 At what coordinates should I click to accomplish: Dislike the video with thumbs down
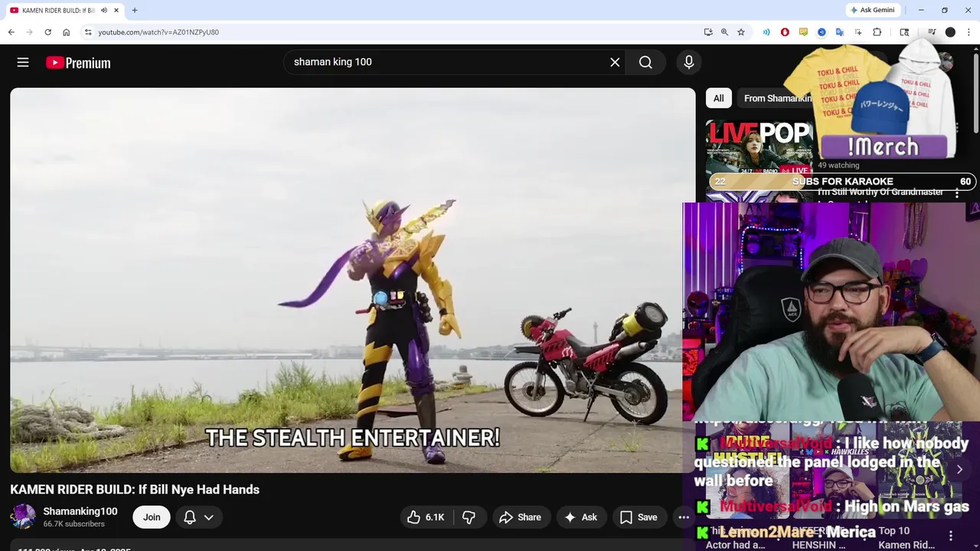click(x=469, y=517)
